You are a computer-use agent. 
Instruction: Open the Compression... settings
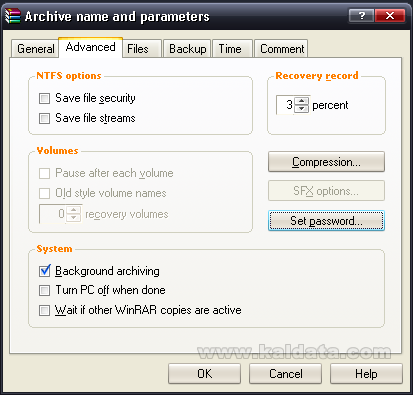[326, 162]
